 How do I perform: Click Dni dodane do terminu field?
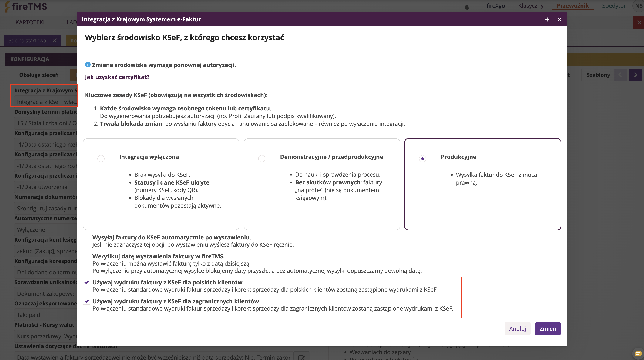(x=46, y=272)
